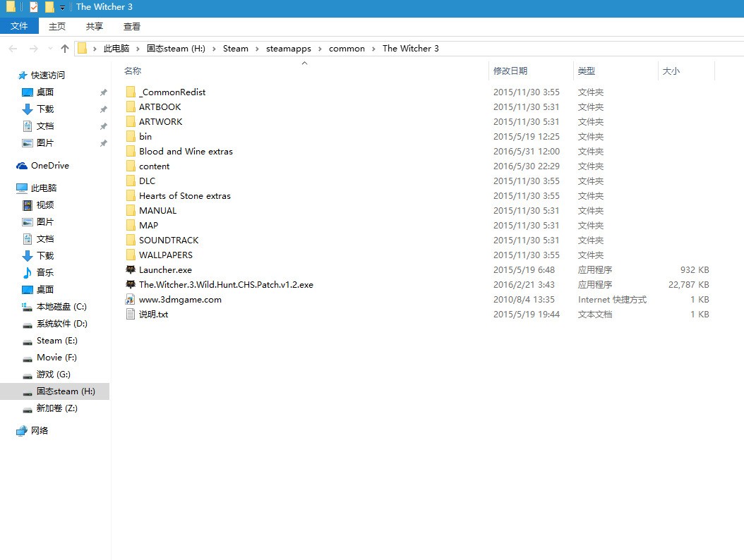744x560 pixels.
Task: Select the _CommonRedist folder icon
Action: click(131, 92)
